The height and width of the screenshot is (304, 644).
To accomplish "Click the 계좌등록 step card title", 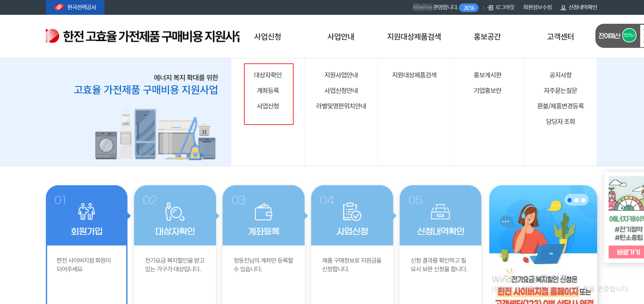I will (264, 231).
